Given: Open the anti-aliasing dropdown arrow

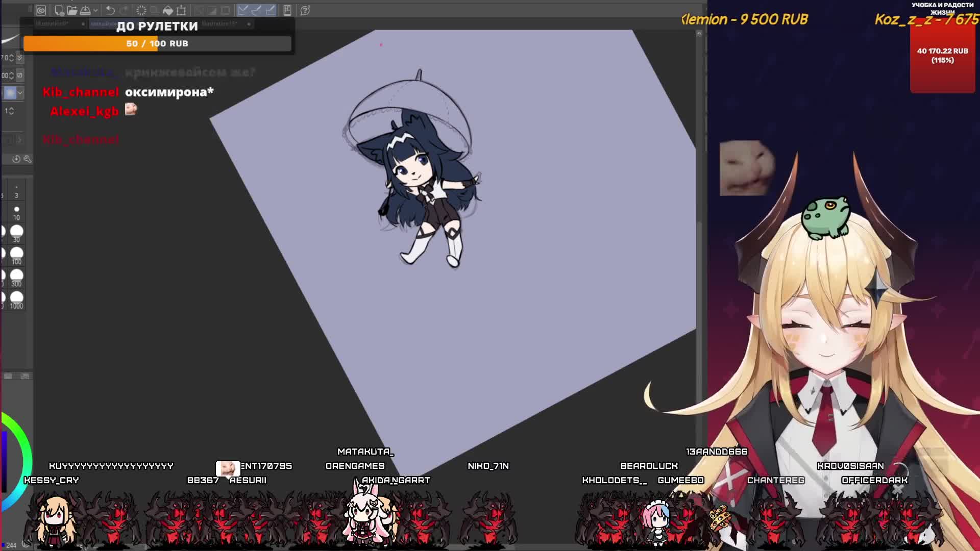Looking at the screenshot, I should click(20, 93).
